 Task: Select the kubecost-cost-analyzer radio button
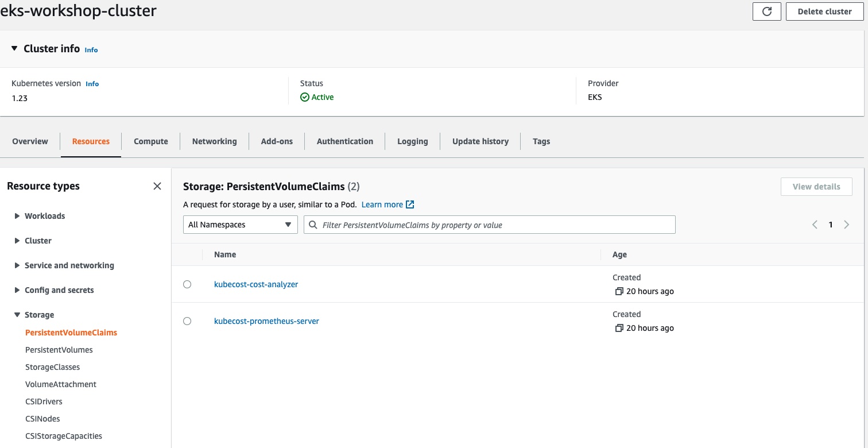tap(187, 284)
